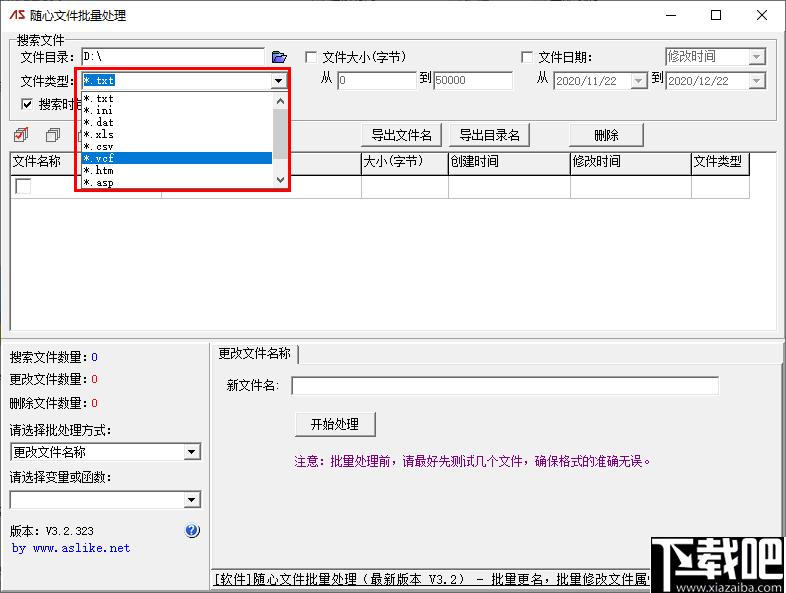
Task: Toggle the 搜索时 checkbox
Action: pos(27,104)
